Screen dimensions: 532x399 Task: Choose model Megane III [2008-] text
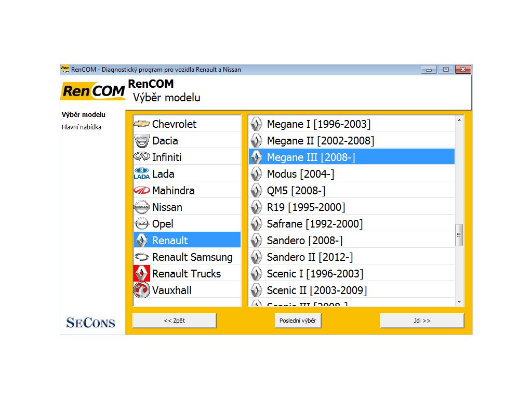coord(311,157)
